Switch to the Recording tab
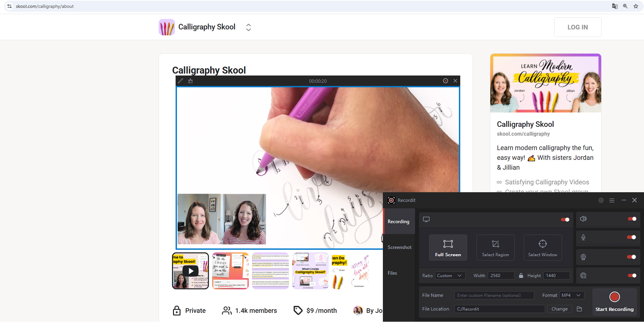Image resolution: width=644 pixels, height=322 pixels. [399, 221]
